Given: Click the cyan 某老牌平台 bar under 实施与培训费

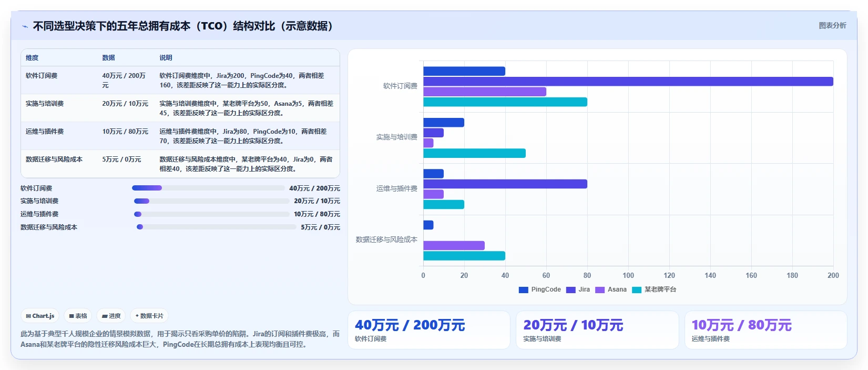Looking at the screenshot, I should 474,153.
